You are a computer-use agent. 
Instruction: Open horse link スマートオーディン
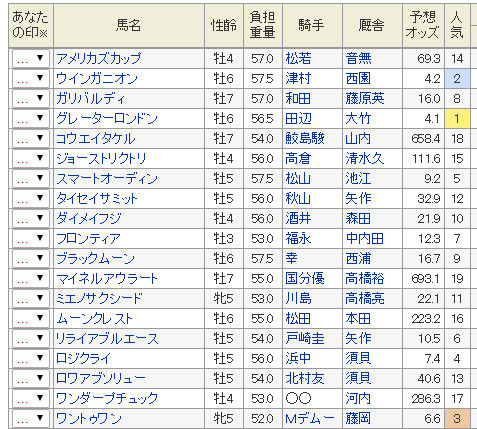click(107, 179)
